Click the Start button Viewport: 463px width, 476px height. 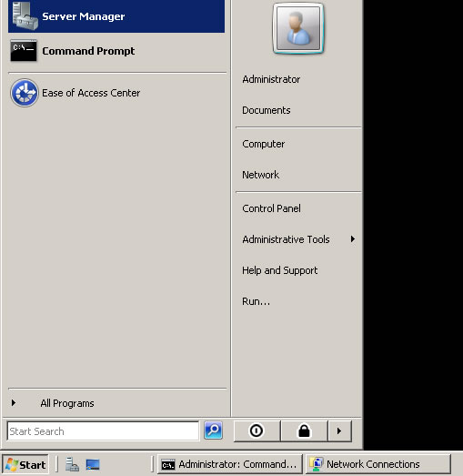pyautogui.click(x=25, y=464)
